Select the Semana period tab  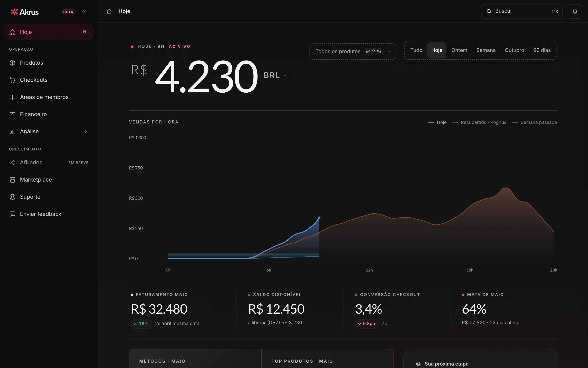pyautogui.click(x=486, y=50)
